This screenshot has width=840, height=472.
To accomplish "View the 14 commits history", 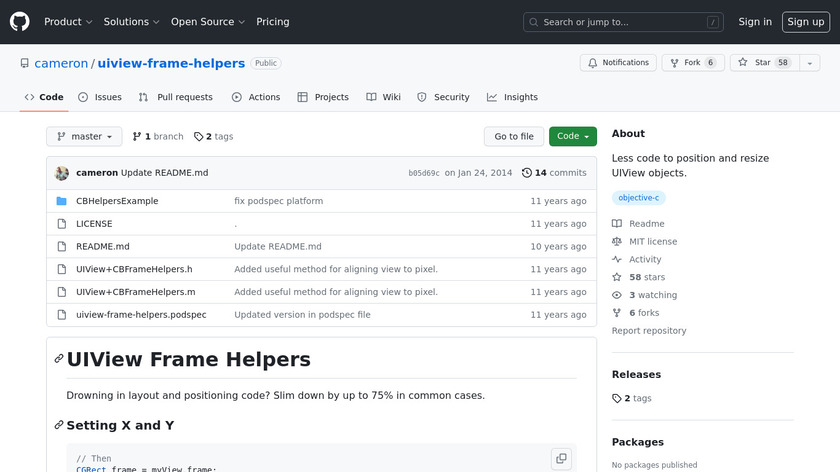I will (554, 173).
